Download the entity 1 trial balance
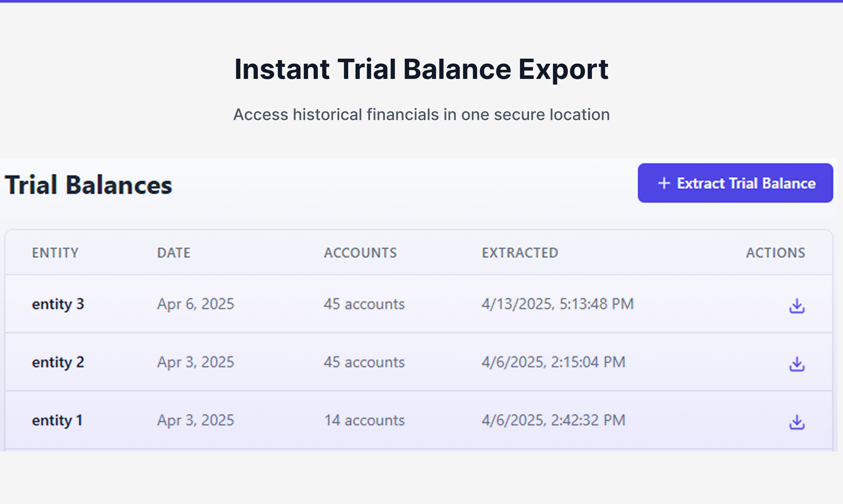Screen dimensions: 843x504 pos(797,422)
